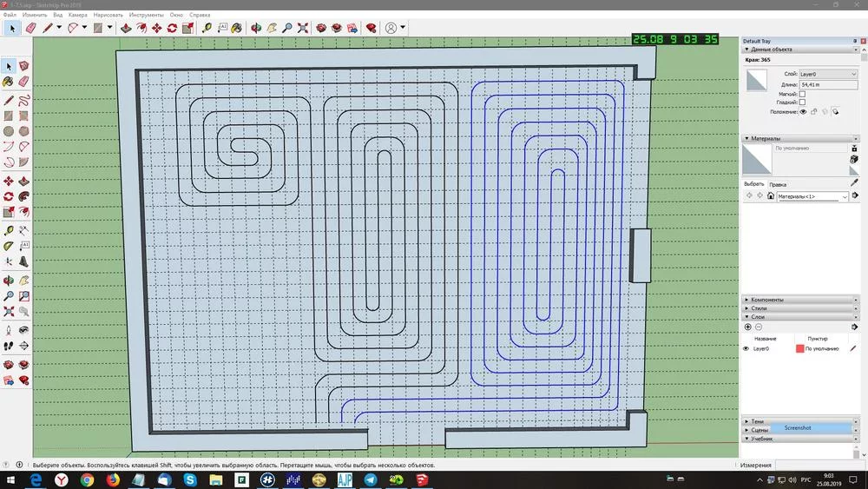Select the Orbit camera tool
The width and height of the screenshot is (868, 489).
tap(256, 28)
